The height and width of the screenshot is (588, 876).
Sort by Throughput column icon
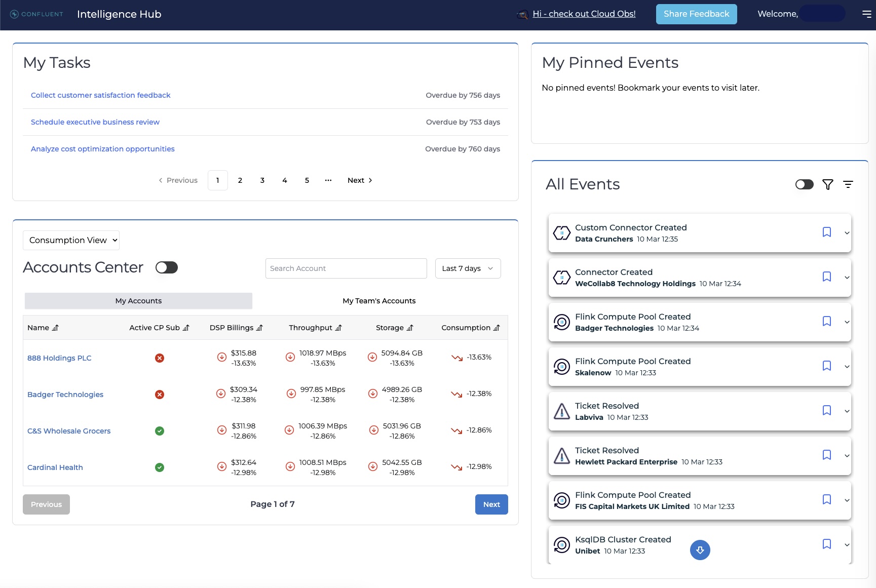pyautogui.click(x=338, y=328)
